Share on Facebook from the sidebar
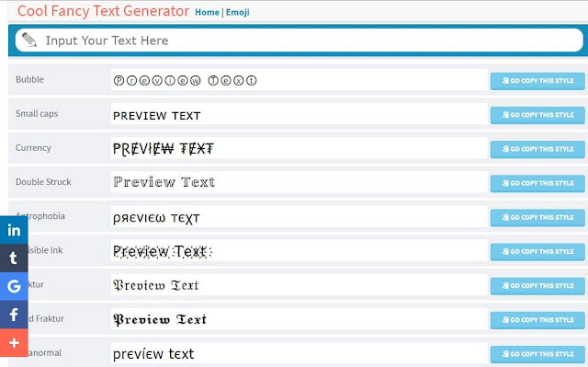This screenshot has height=367, width=588. click(x=14, y=315)
